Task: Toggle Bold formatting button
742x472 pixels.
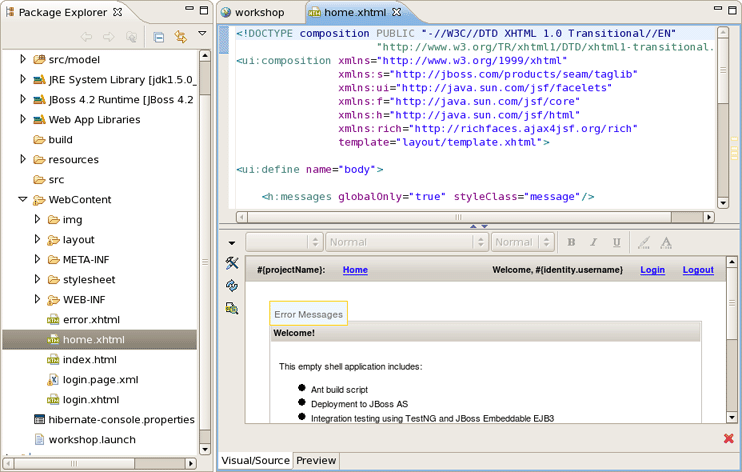Action: [x=571, y=242]
